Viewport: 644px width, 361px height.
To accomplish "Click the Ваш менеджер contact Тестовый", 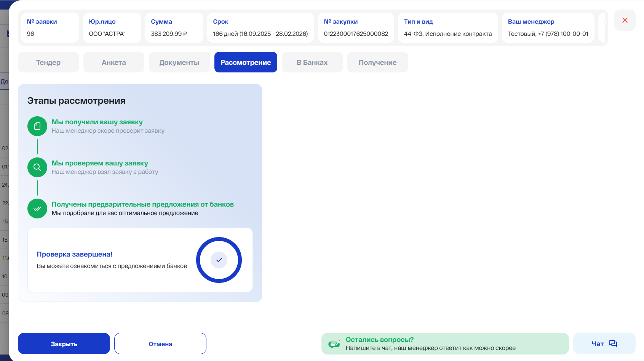I will click(x=548, y=34).
